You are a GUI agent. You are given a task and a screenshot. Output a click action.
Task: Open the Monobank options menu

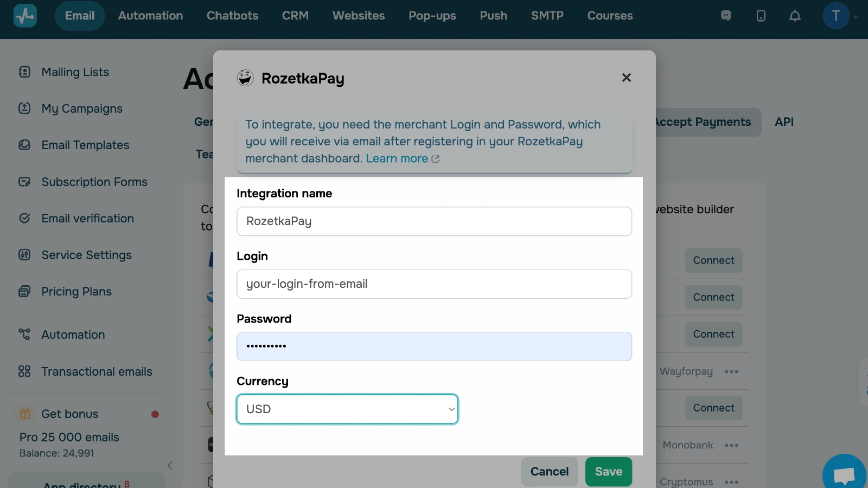coord(731,445)
